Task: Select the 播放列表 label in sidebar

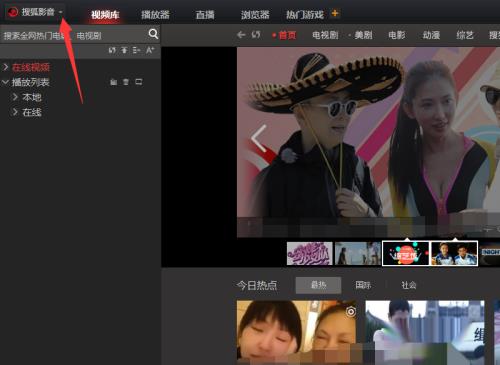Action: tap(31, 82)
